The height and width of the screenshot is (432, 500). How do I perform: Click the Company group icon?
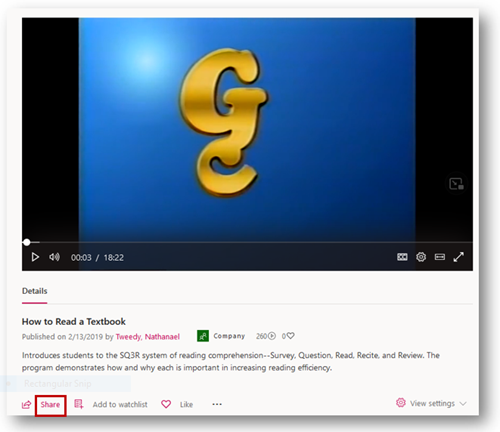[x=203, y=336]
